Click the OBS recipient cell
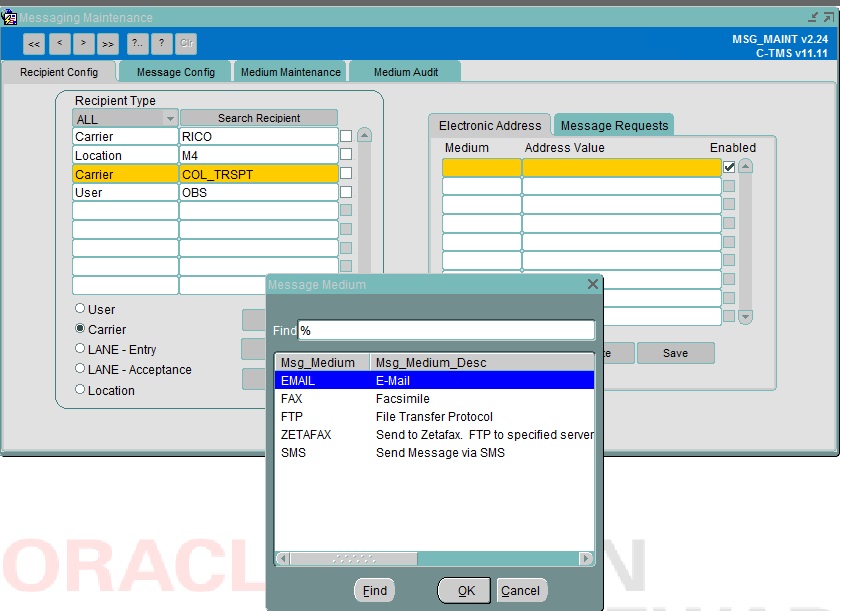The height and width of the screenshot is (611, 842). [258, 192]
